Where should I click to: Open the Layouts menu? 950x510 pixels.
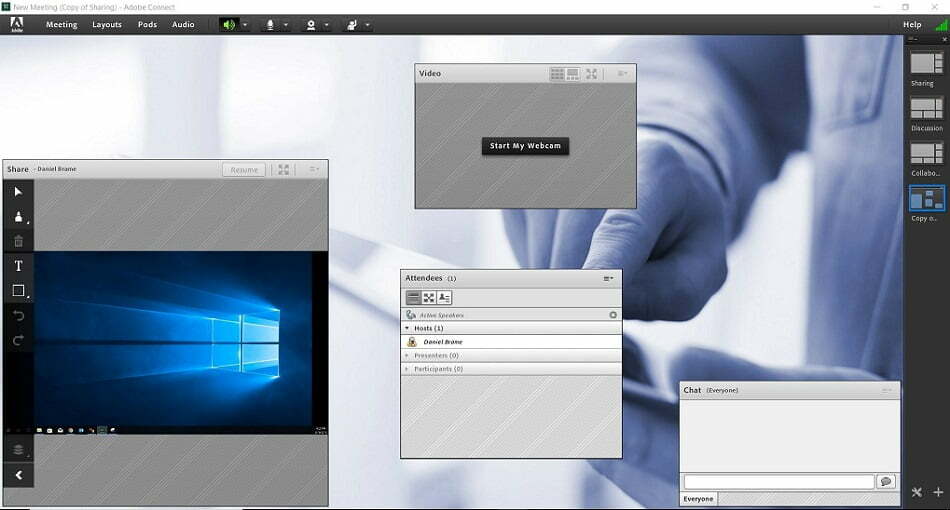pos(107,25)
